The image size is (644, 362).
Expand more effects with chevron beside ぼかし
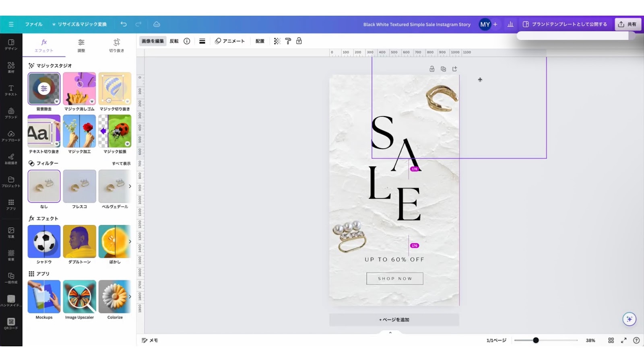click(130, 241)
